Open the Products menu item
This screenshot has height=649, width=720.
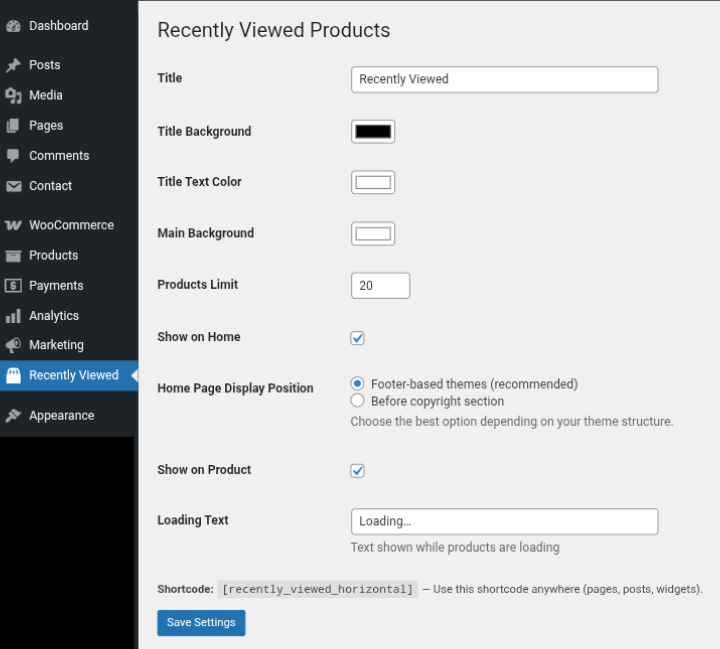53,256
